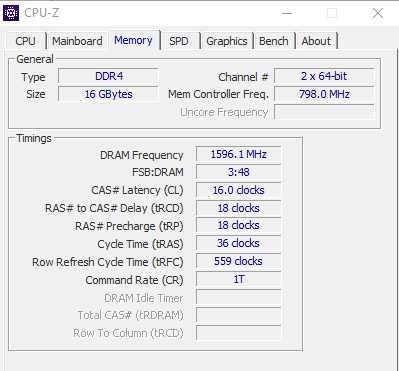Screen dimensions: 399x371
Task: Select the Memory tab
Action: tap(133, 40)
